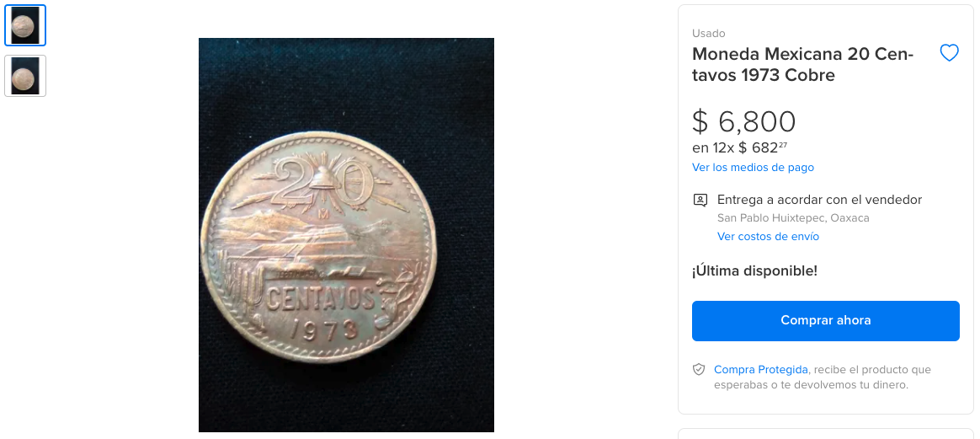Select the first coin thumbnail
Screen dimensions: 980x439
click(25, 25)
